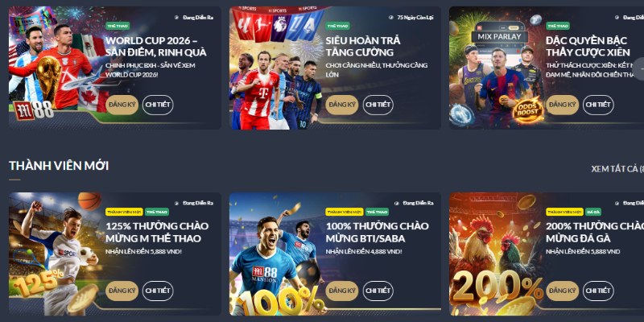The width and height of the screenshot is (644, 322).
Task: Click clock icon on World Cup 2026 card
Action: [176, 18]
